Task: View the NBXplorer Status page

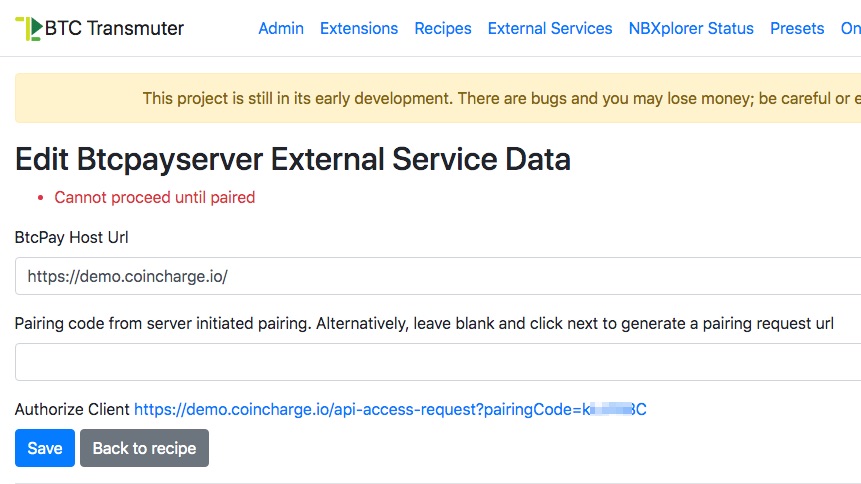Action: click(691, 29)
